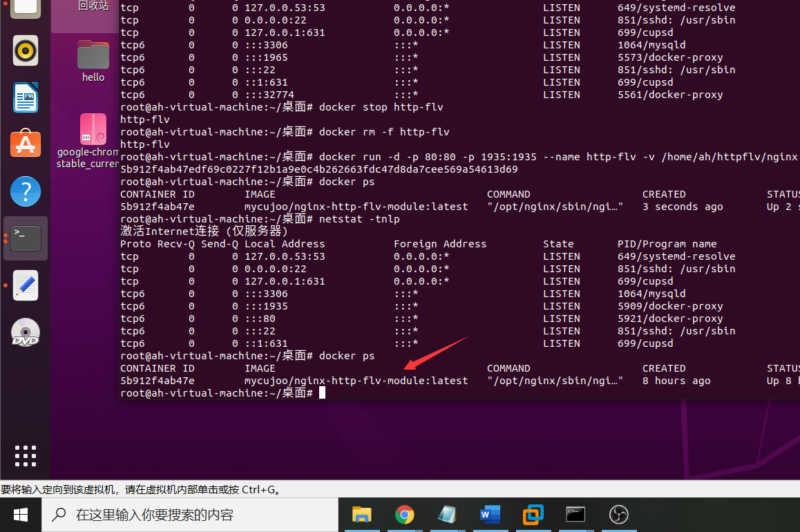Click the Windows taskbar search field
Screen dimensions: 800x532
pyautogui.click(x=173, y=515)
